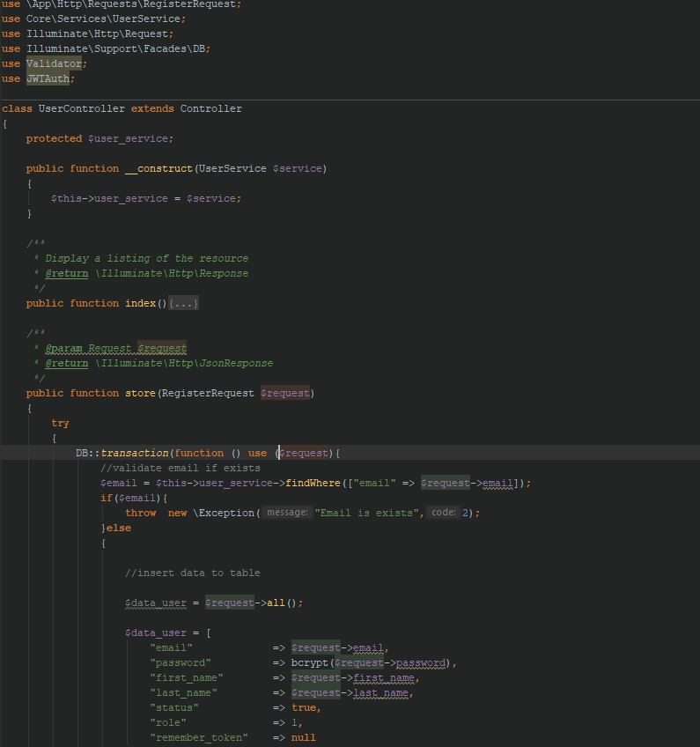Click the "last_name" array key
Image resolution: width=700 pixels, height=747 pixels.
[183, 692]
